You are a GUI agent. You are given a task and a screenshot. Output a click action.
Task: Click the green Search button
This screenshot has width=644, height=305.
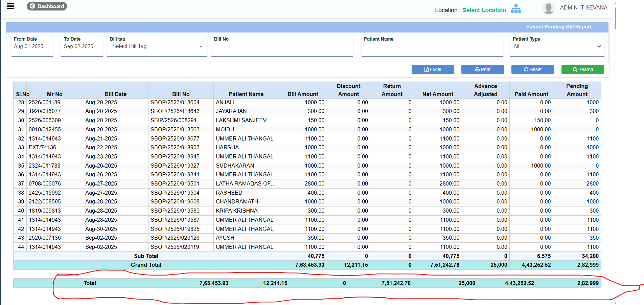582,69
